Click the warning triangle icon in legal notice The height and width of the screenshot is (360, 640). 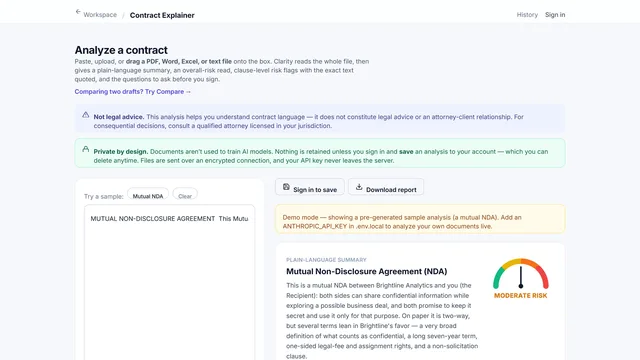tap(85, 115)
